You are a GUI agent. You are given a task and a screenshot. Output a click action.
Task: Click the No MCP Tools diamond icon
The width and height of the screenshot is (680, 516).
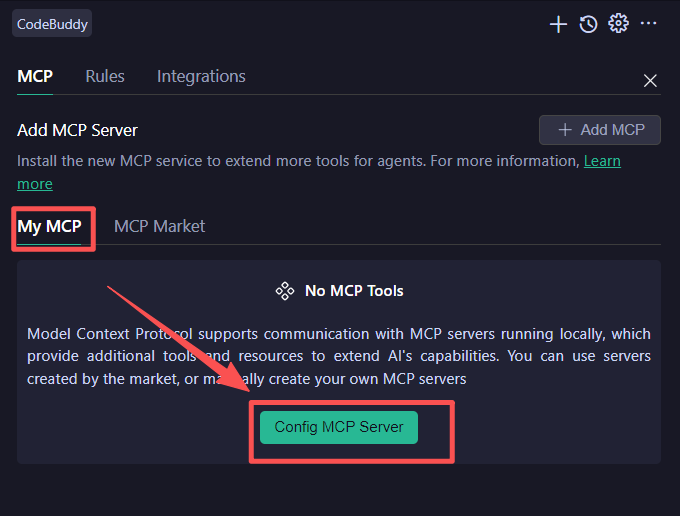click(x=284, y=291)
